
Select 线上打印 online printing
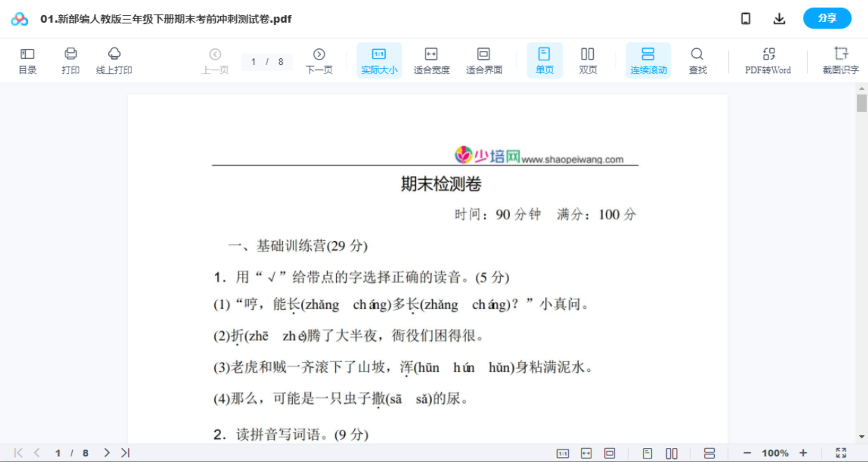pos(114,60)
